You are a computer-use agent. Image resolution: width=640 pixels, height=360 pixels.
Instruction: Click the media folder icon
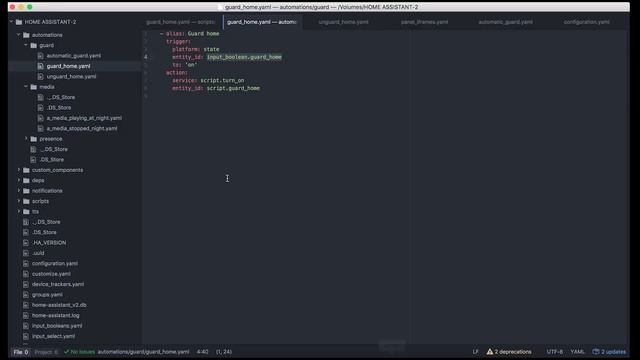pos(34,87)
